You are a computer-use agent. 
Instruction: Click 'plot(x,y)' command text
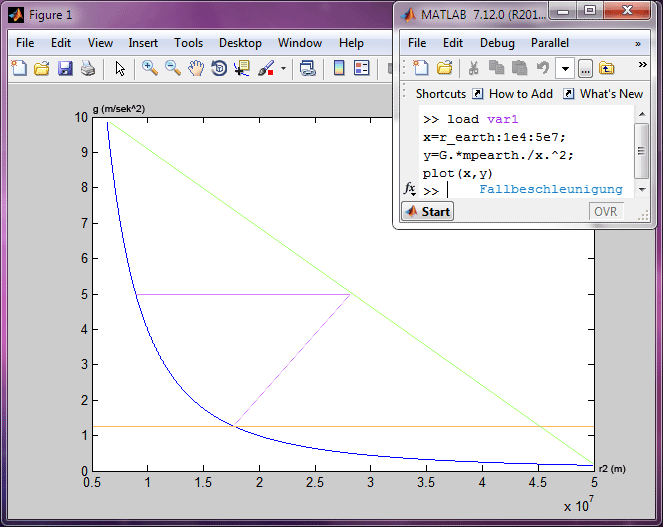point(458,173)
